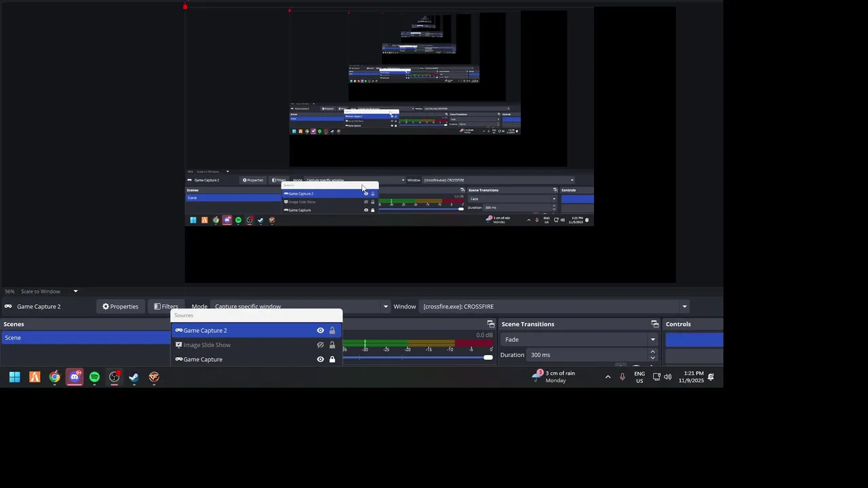868x488 pixels.
Task: Open the capture Mode dropdown
Action: pyautogui.click(x=300, y=306)
